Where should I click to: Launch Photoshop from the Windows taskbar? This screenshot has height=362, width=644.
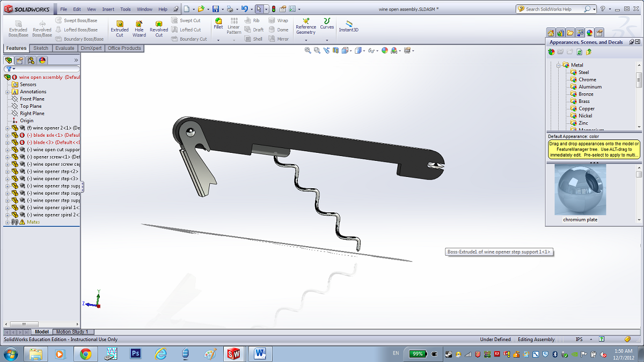point(135,353)
